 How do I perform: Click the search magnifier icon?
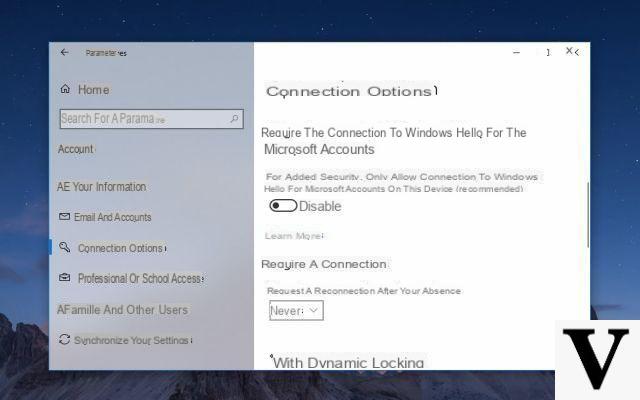pyautogui.click(x=234, y=119)
